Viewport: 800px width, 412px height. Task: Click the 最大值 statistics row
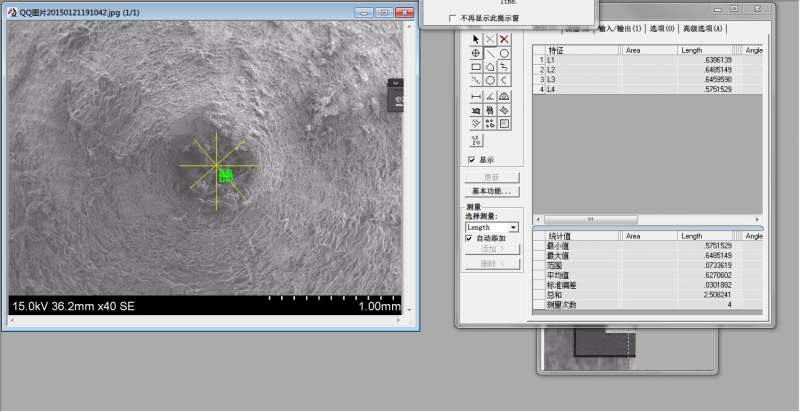(x=648, y=255)
